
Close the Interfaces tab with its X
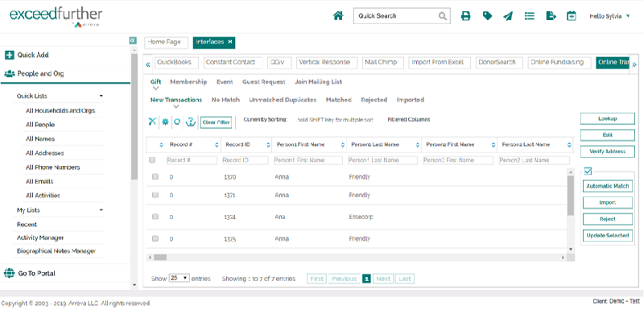(230, 42)
